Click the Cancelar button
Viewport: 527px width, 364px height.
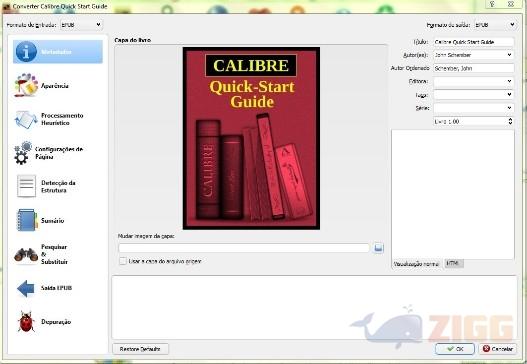(498, 349)
